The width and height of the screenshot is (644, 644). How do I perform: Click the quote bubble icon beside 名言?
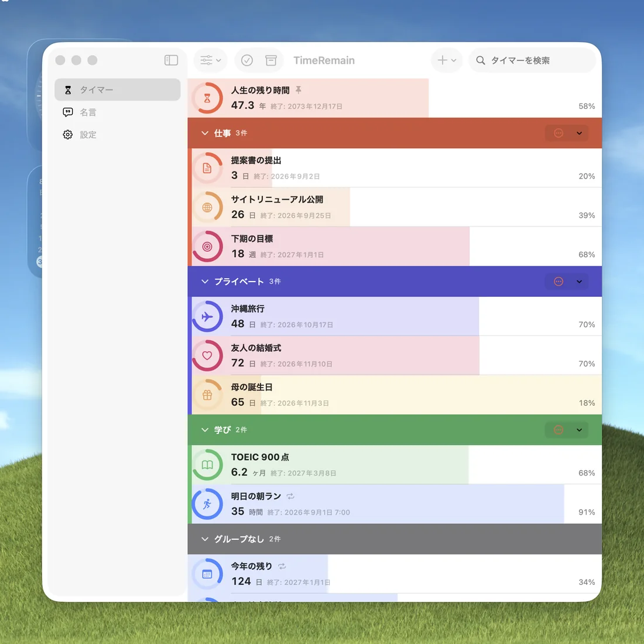pyautogui.click(x=68, y=112)
